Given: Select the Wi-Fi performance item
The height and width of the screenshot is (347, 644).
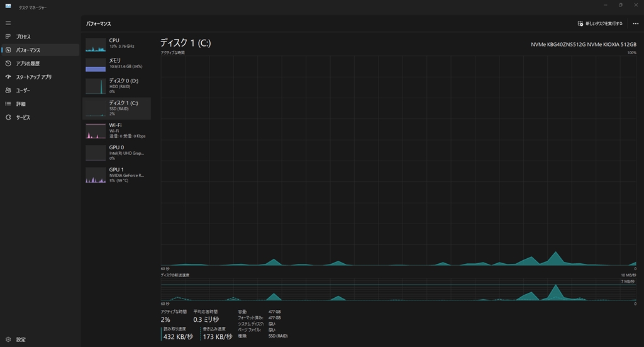Looking at the screenshot, I should point(116,130).
